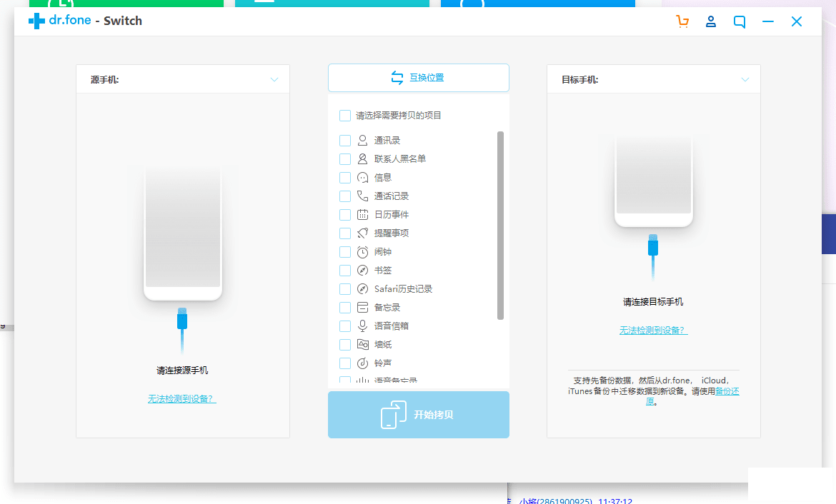Click the wallpaper icon beside 墙纸
836x504 pixels.
[x=362, y=344]
